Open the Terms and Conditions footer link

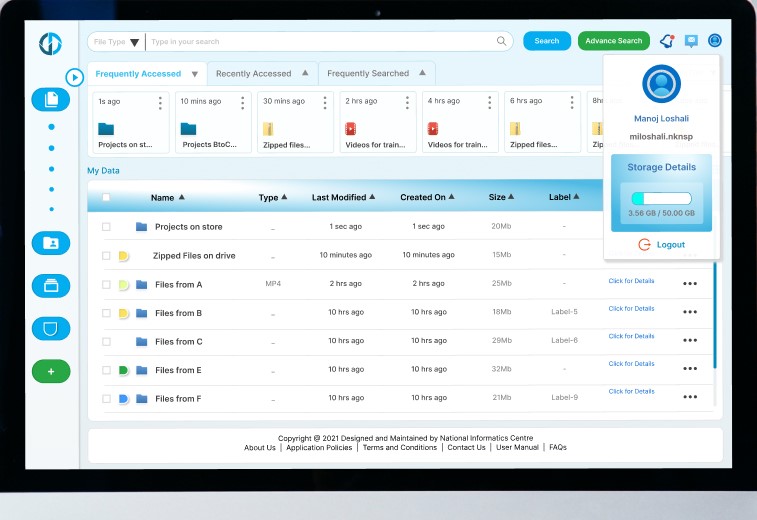400,448
